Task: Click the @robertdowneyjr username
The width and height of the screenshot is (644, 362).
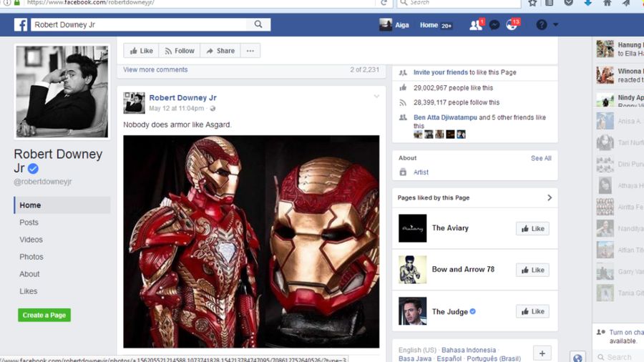Action: pyautogui.click(x=43, y=182)
